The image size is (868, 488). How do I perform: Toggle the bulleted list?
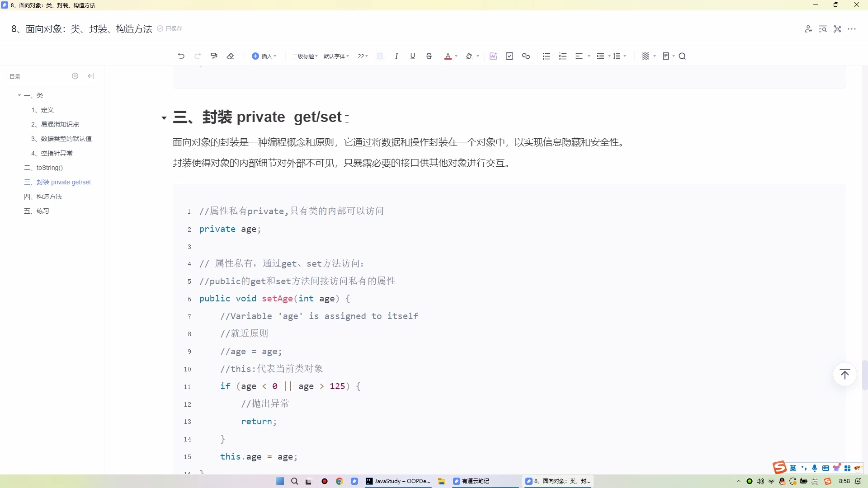(547, 56)
